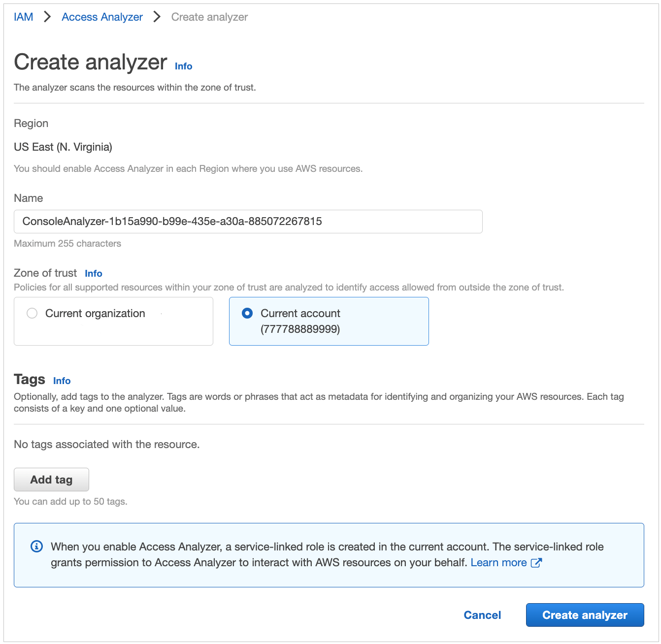Select the Current account radio button
The image size is (661, 644).
[x=247, y=313]
